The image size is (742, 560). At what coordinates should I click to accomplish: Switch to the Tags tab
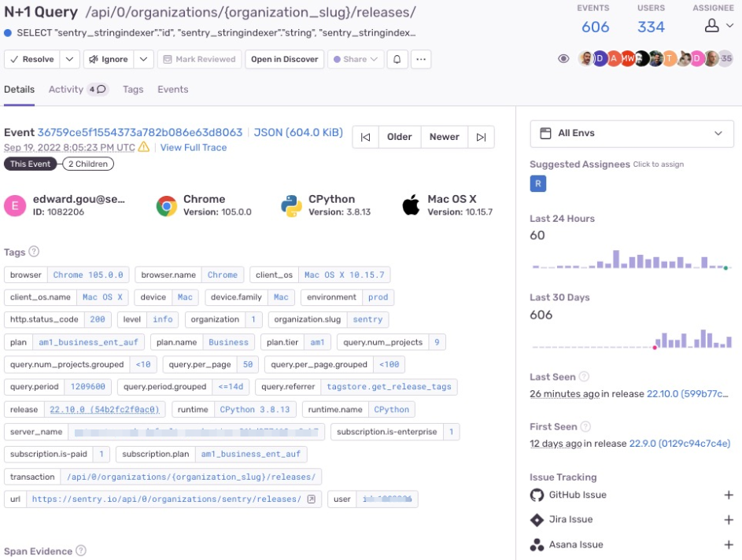[133, 90]
